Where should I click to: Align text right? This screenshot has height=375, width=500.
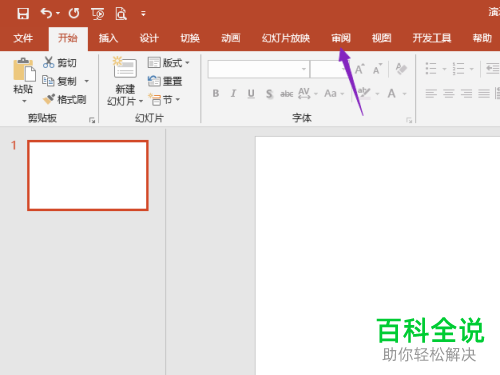(x=466, y=94)
